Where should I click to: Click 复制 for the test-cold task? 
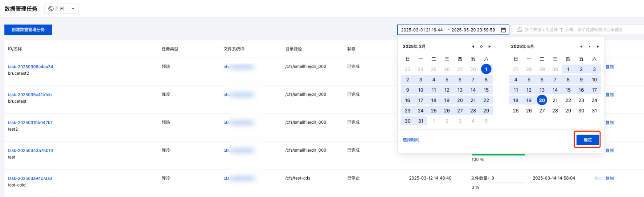(610, 178)
